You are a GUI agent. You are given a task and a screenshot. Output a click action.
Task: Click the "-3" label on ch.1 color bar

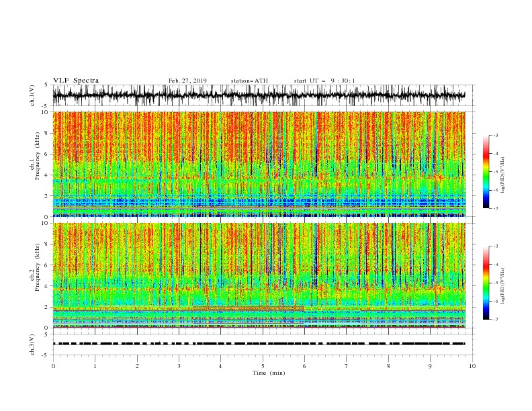click(x=496, y=135)
